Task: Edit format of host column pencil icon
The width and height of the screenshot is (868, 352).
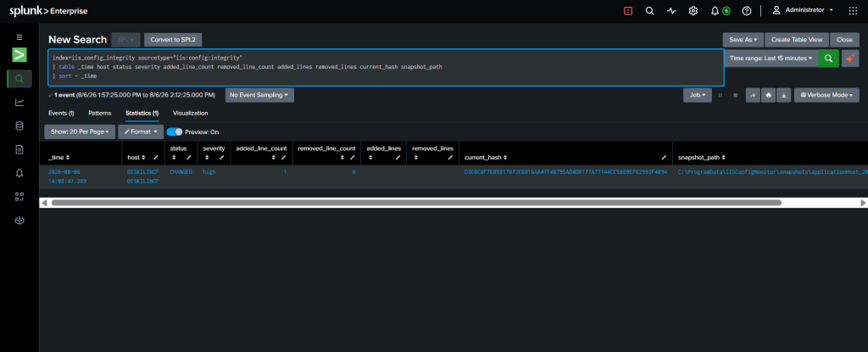Action: click(156, 158)
